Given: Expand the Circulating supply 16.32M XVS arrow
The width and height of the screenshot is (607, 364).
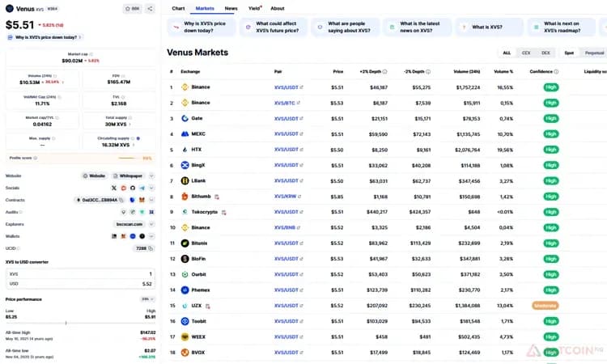Looking at the screenshot, I should click(x=134, y=145).
